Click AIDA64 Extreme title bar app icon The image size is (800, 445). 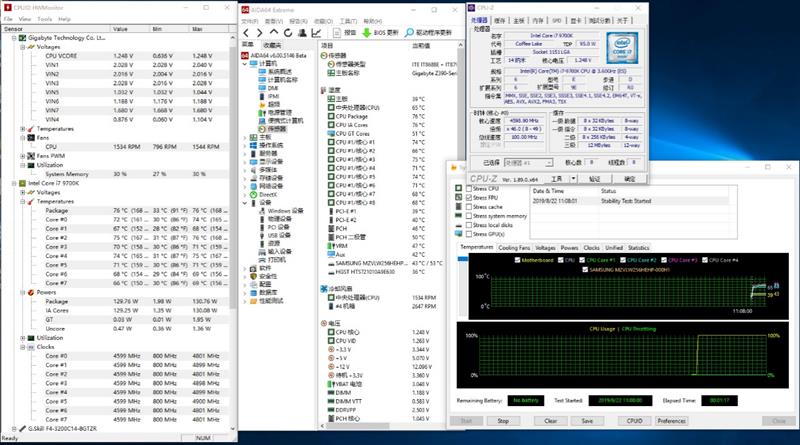pyautogui.click(x=245, y=10)
